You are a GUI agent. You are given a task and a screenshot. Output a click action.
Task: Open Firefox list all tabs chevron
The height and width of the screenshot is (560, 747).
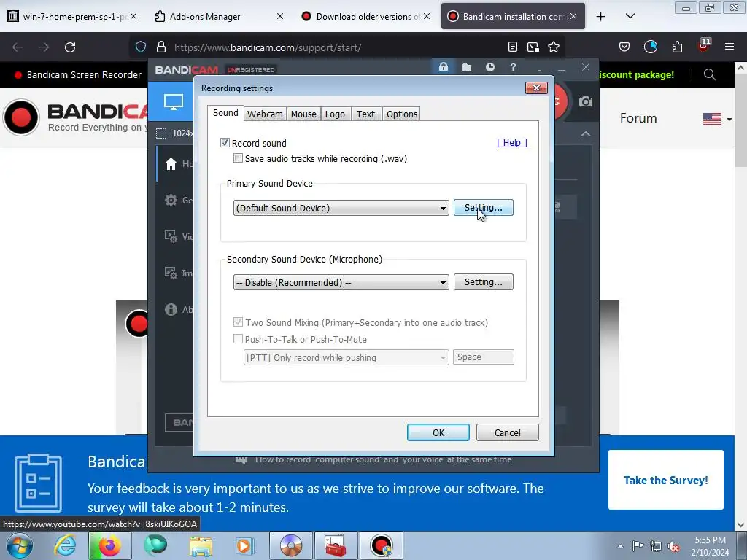pos(630,16)
